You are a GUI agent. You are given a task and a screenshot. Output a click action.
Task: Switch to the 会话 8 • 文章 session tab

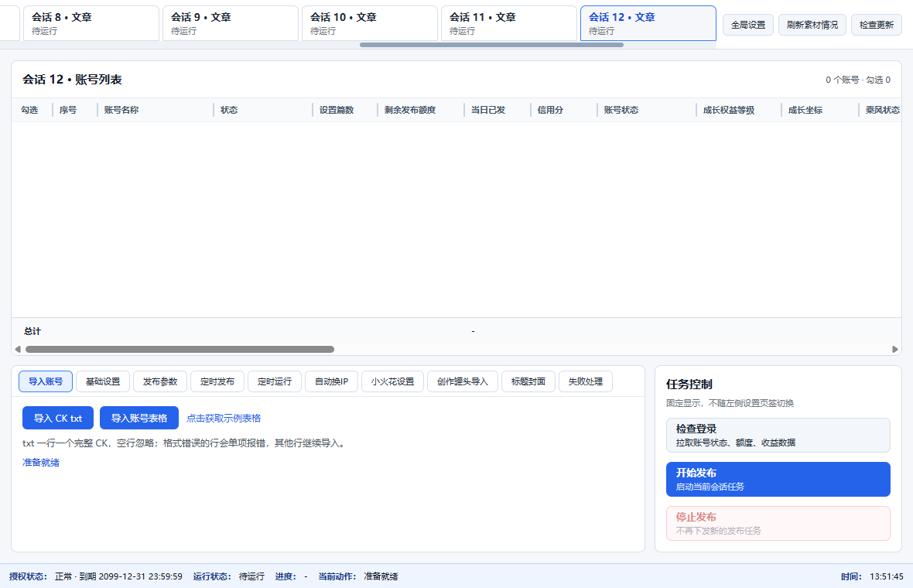[x=91, y=23]
